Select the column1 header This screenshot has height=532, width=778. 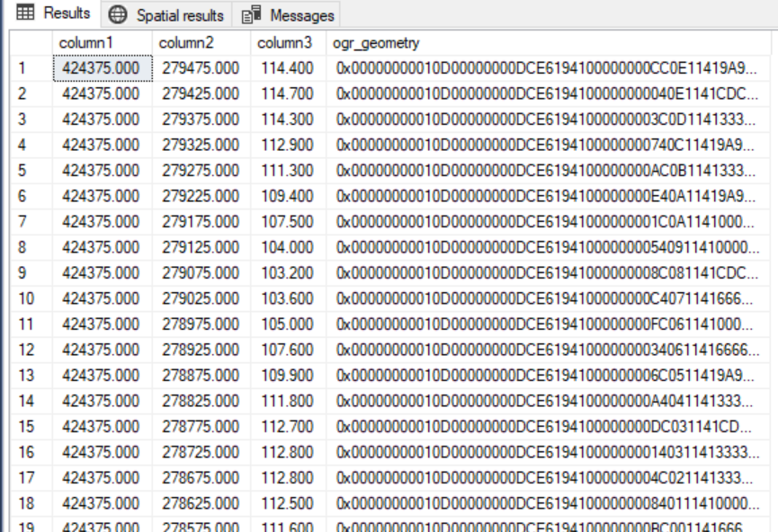click(x=103, y=42)
